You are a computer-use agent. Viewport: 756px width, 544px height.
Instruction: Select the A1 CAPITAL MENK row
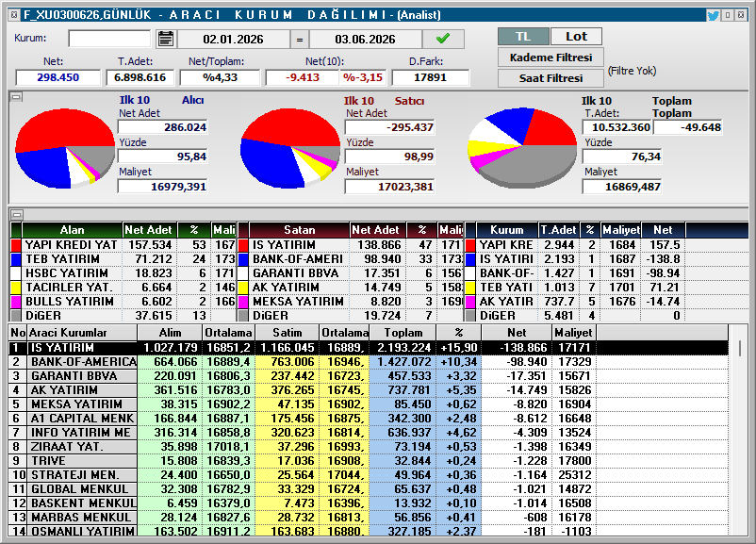click(368, 419)
